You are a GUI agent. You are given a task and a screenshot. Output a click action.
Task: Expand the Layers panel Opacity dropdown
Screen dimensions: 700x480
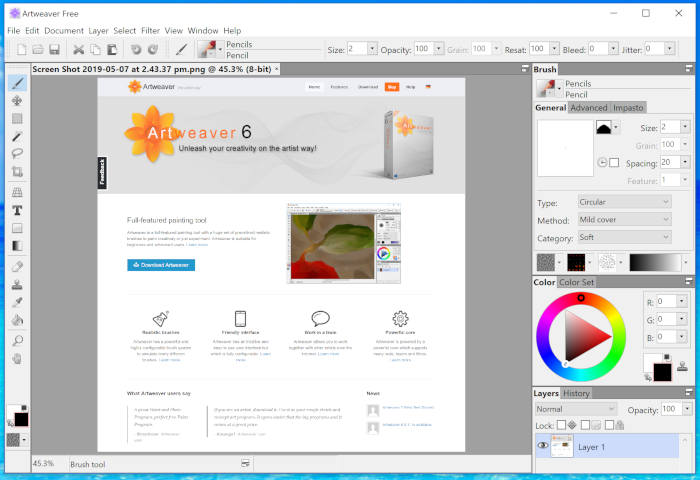(x=687, y=409)
